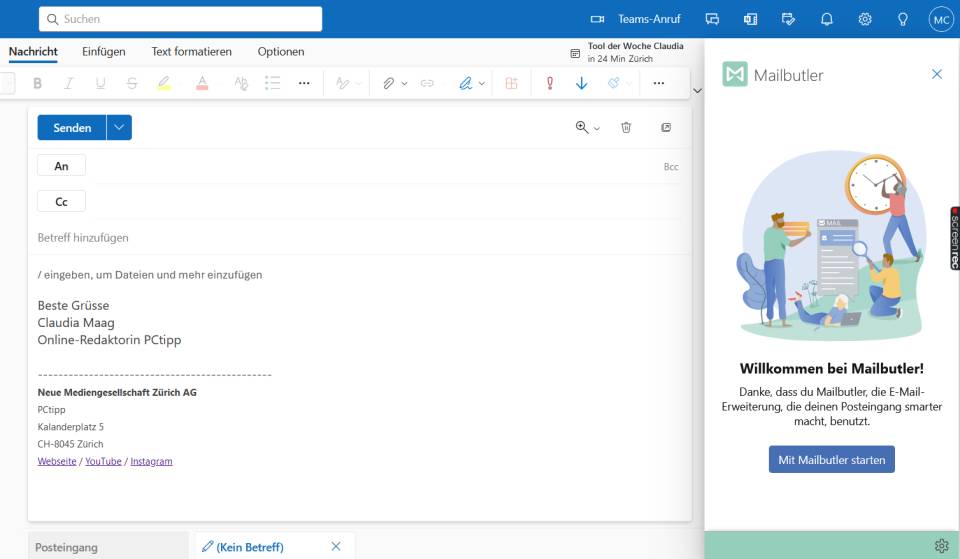The height and width of the screenshot is (559, 960).
Task: Open the My Day task icon
Action: (x=789, y=19)
